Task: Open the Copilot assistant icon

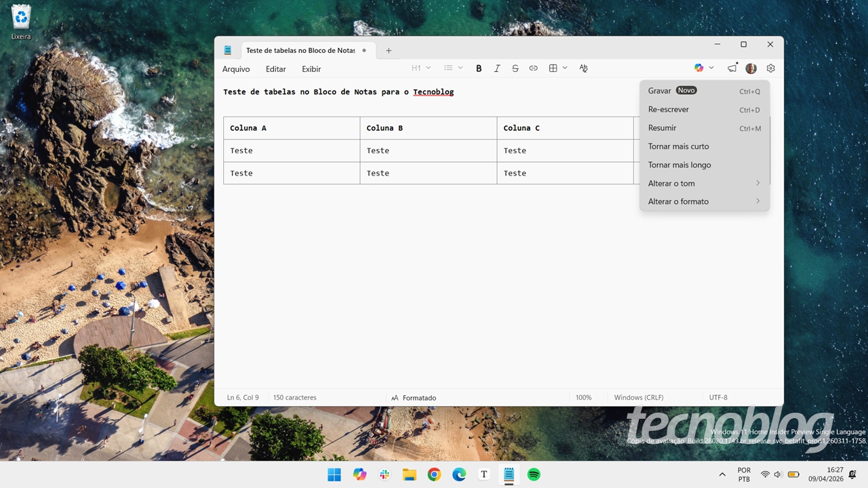Action: click(x=698, y=68)
